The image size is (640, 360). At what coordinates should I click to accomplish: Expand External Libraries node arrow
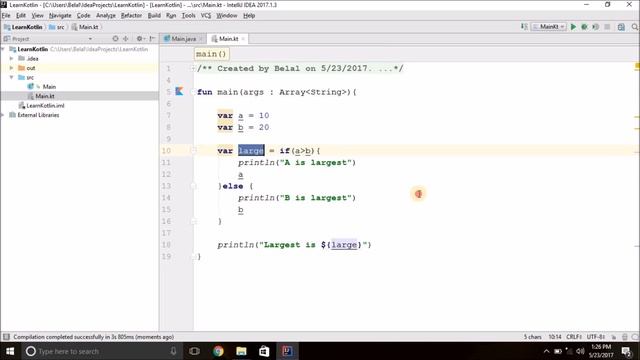pos(3,115)
